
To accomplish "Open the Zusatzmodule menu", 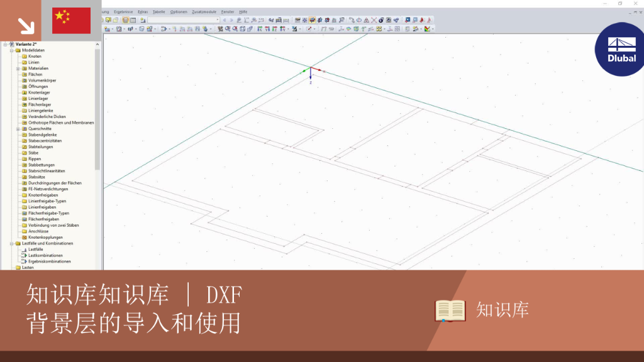I will click(204, 12).
